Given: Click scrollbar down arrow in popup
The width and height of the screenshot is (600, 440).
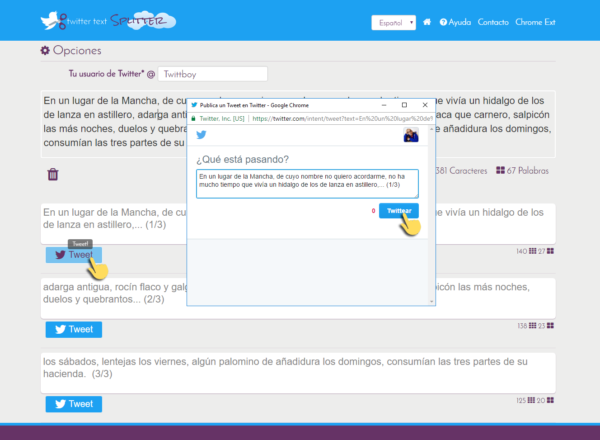Looking at the screenshot, I should click(x=432, y=301).
